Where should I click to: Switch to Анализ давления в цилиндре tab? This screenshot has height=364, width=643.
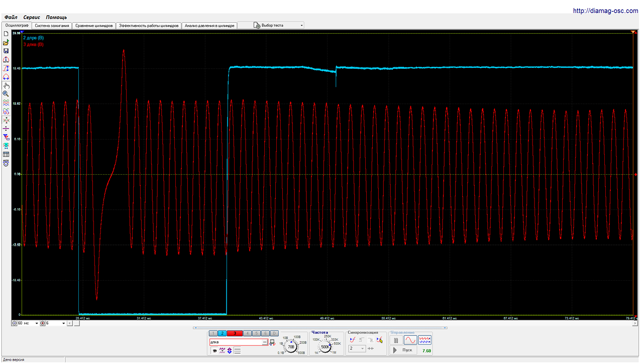209,25
